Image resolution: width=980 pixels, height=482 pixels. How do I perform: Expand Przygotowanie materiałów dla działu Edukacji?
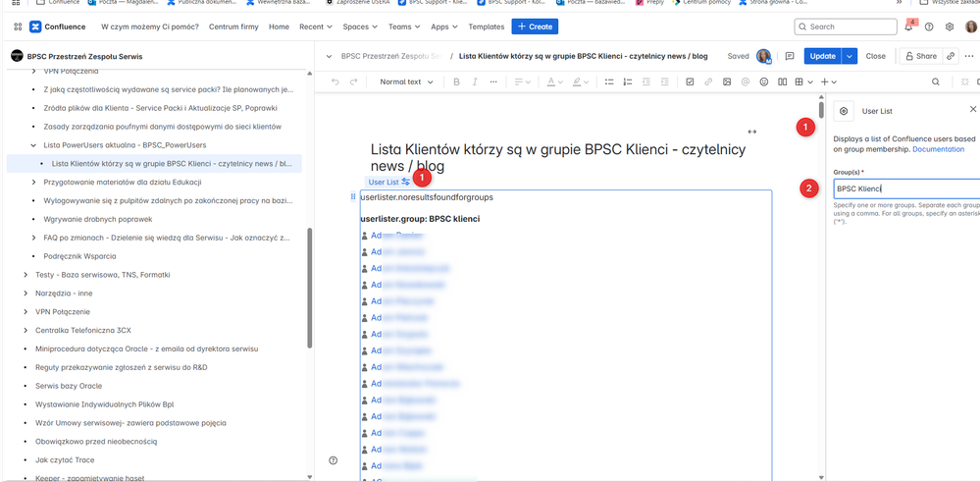33,182
